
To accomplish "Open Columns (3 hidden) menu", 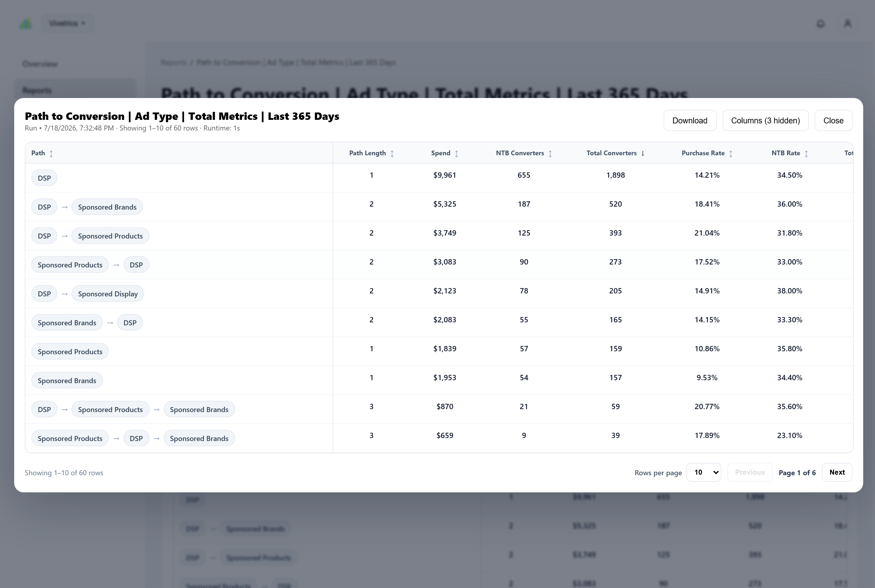I will tap(765, 120).
